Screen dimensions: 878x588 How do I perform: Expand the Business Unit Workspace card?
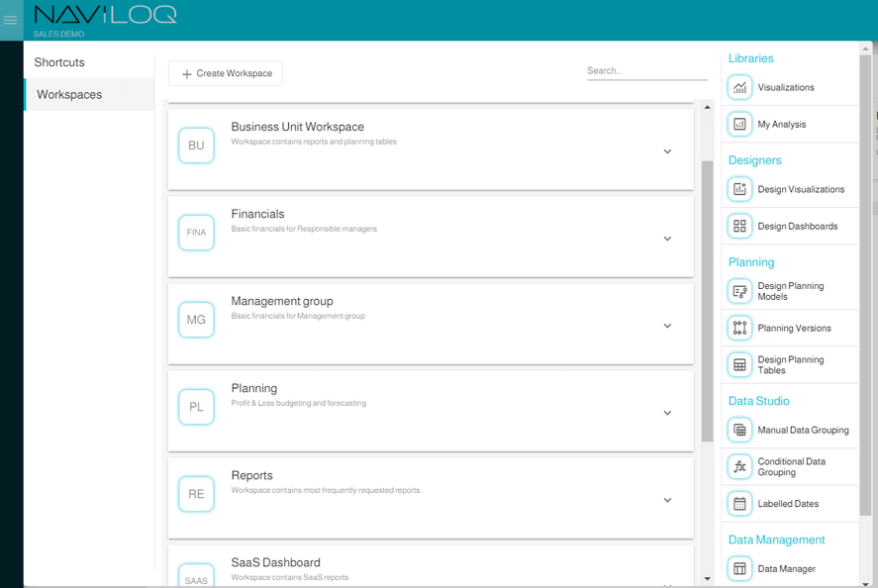(x=667, y=151)
